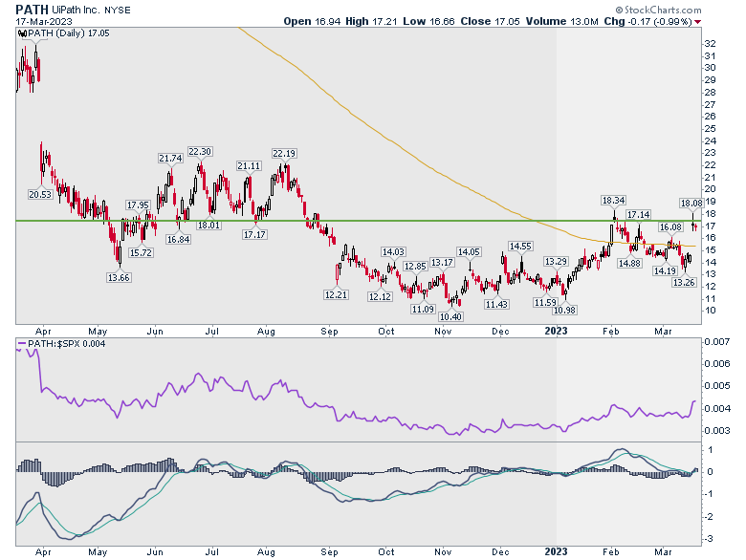Click the 'PATH:$SPX 0.004' legend label
The image size is (746, 560).
coord(67,344)
